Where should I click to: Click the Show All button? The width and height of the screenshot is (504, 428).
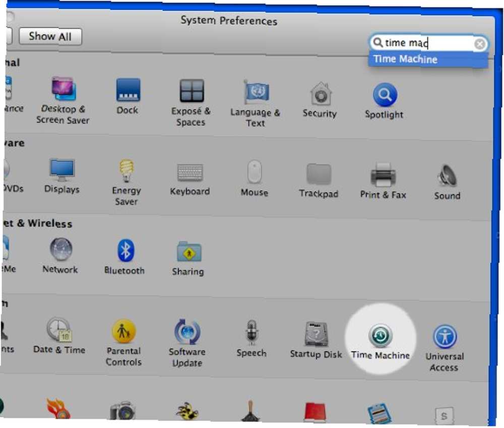pyautogui.click(x=50, y=36)
